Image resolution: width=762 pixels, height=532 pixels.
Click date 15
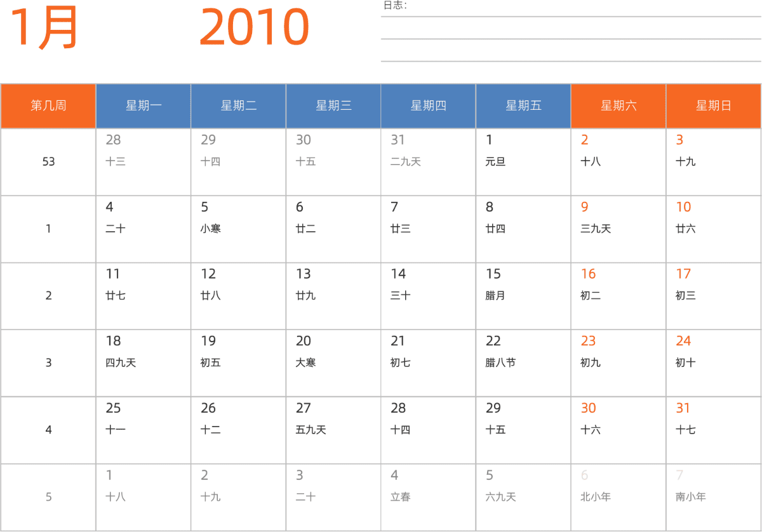tap(493, 274)
